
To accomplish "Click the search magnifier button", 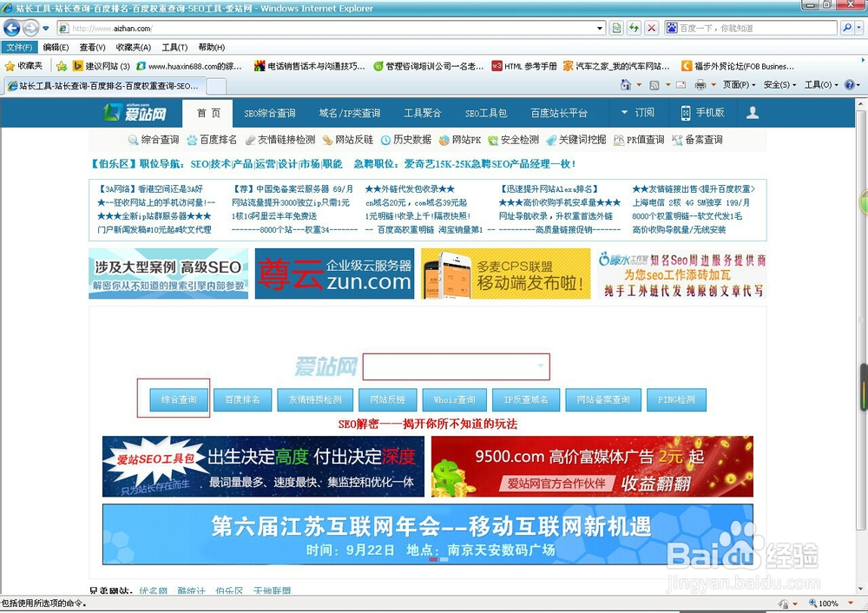I will [x=846, y=28].
